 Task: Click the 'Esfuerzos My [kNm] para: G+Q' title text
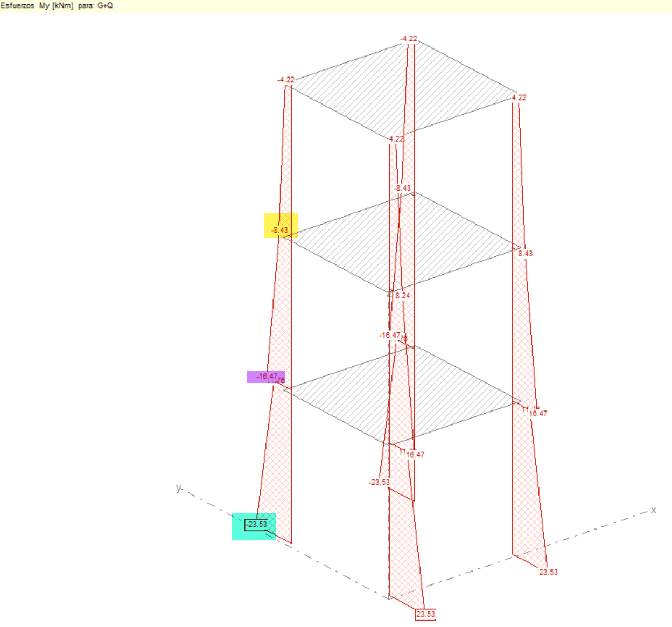[57, 5]
